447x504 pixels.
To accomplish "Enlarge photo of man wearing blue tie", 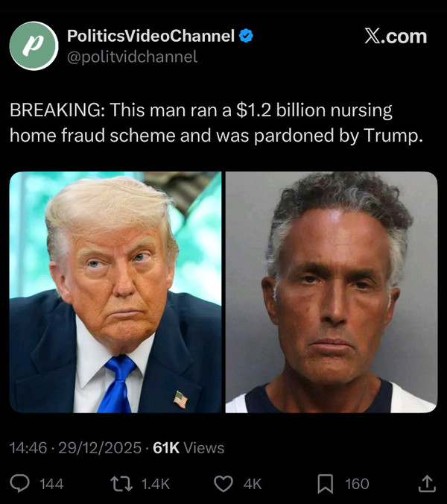I will pyautogui.click(x=115, y=292).
